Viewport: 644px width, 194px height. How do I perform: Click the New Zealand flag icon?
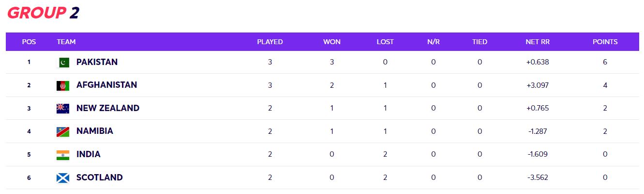pyautogui.click(x=63, y=108)
